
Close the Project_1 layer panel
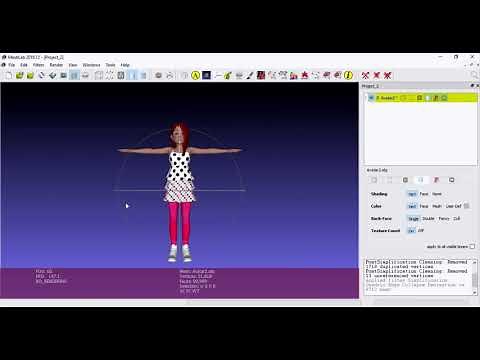tap(477, 86)
